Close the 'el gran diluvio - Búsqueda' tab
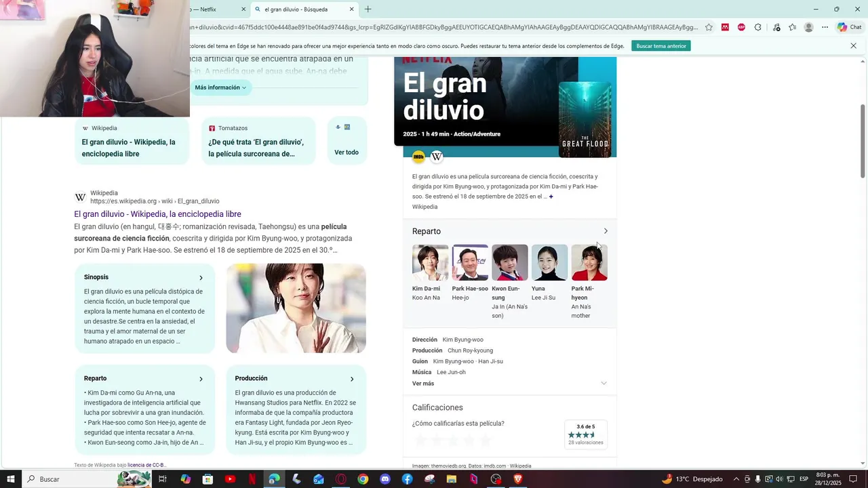868x488 pixels. 351,9
